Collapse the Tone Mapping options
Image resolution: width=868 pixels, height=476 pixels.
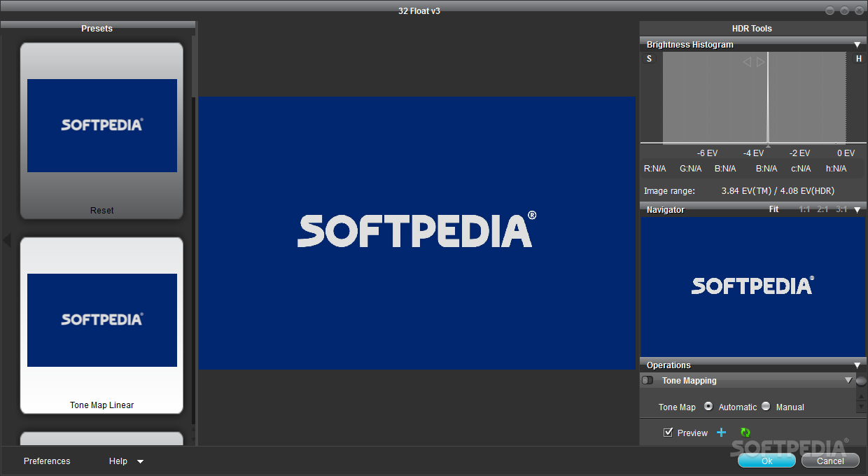pyautogui.click(x=848, y=380)
